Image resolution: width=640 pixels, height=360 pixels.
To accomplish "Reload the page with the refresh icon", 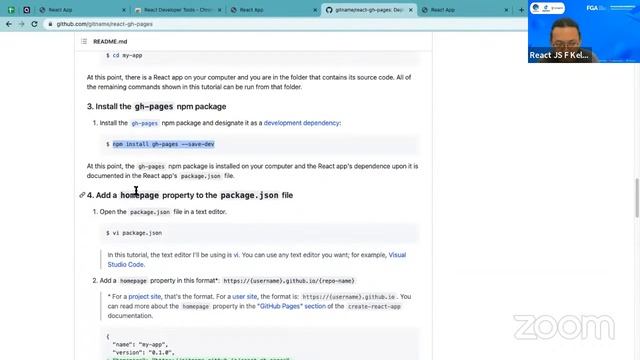I will [x=34, y=24].
